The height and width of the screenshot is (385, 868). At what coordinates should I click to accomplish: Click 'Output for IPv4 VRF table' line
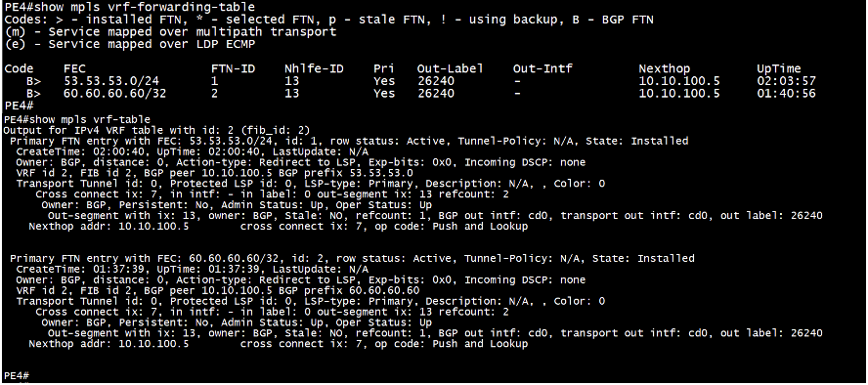coord(156,131)
